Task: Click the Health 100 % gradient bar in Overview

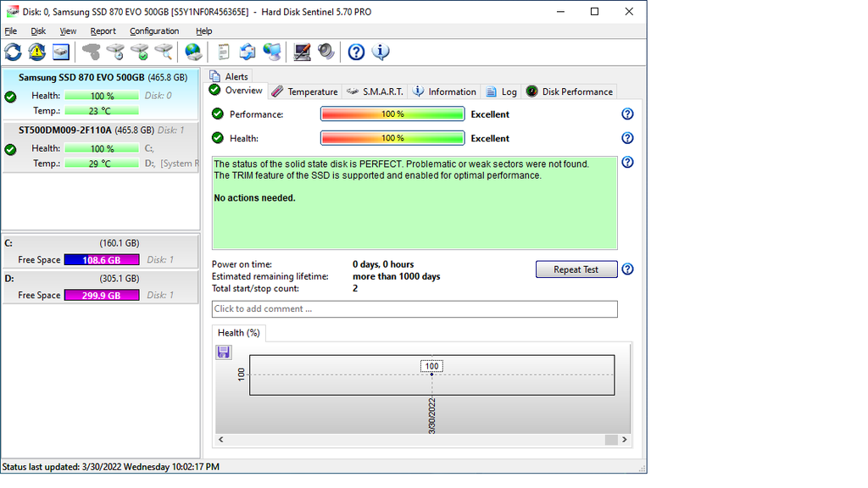Action: tap(392, 138)
